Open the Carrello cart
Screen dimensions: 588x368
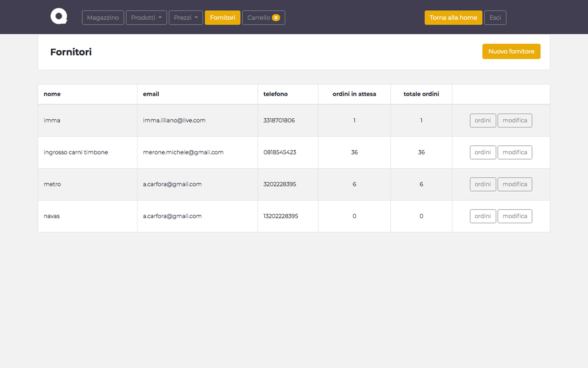click(264, 18)
